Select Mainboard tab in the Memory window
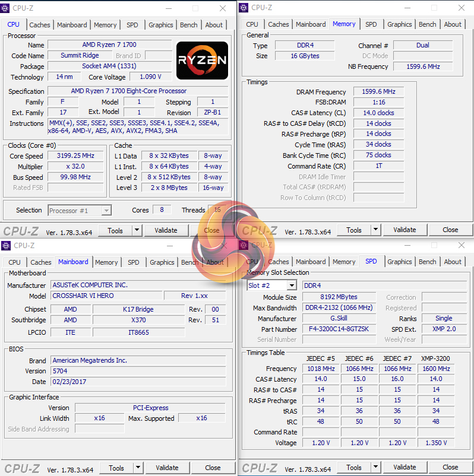Viewport: 474px width, 476px height. point(311,24)
